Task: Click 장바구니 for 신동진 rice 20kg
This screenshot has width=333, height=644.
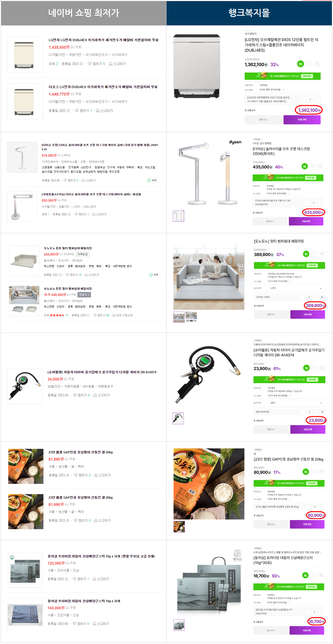Action: tap(271, 524)
